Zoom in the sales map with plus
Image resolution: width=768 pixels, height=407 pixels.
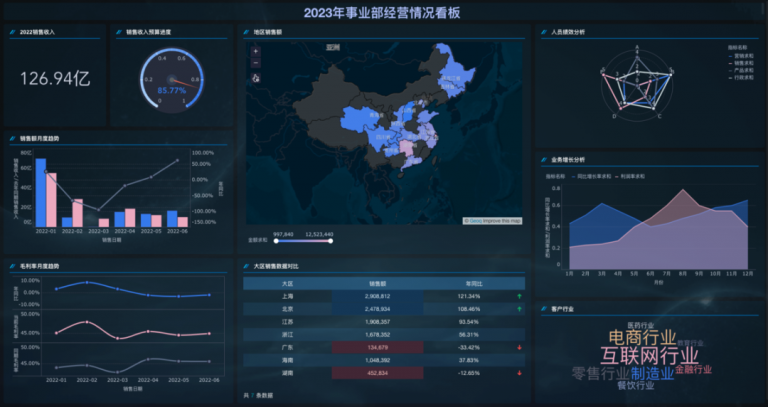(256, 51)
